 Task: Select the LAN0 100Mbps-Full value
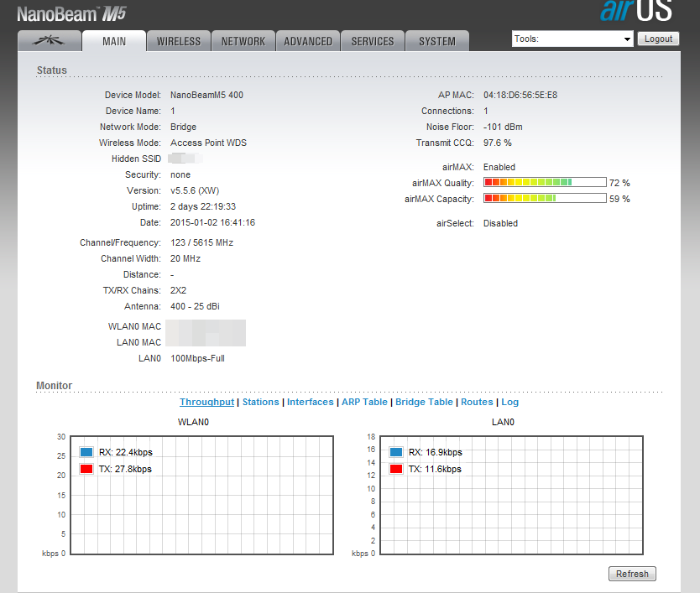[x=197, y=358]
